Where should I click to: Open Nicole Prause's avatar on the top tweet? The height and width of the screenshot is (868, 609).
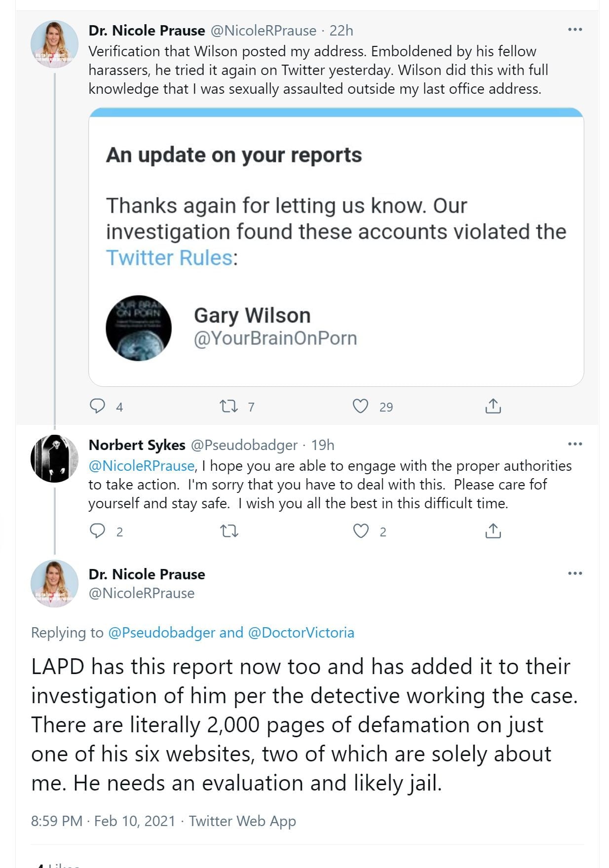coord(54,44)
